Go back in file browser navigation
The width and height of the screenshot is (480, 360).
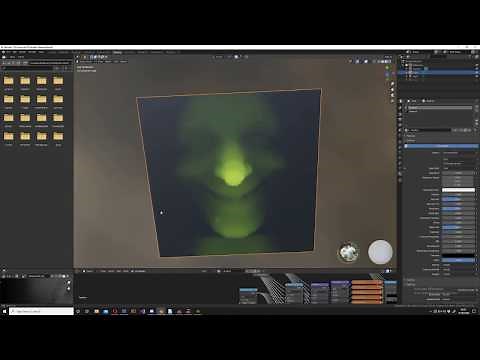click(4, 62)
